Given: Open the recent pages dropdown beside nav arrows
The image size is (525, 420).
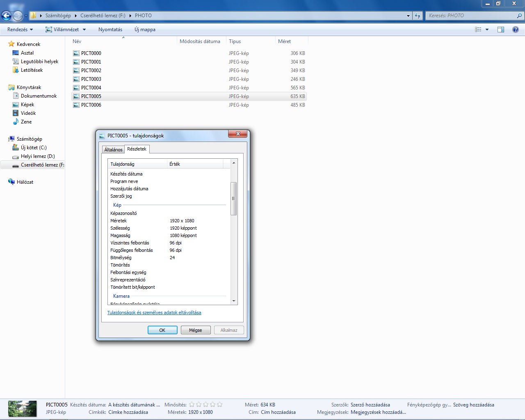Looking at the screenshot, I should click(x=26, y=16).
